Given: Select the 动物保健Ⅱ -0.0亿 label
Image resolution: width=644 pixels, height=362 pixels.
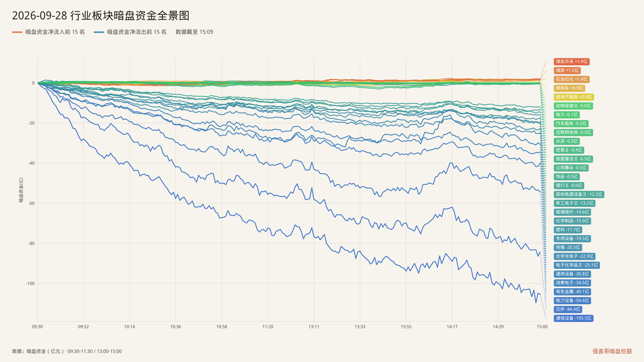Looking at the screenshot, I should tap(573, 106).
